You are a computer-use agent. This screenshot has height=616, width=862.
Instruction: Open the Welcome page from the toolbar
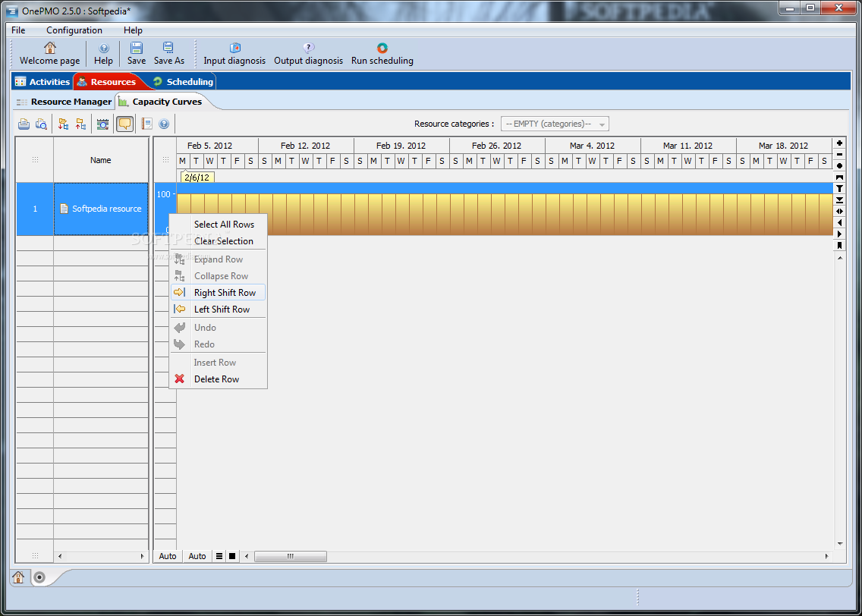(49, 53)
